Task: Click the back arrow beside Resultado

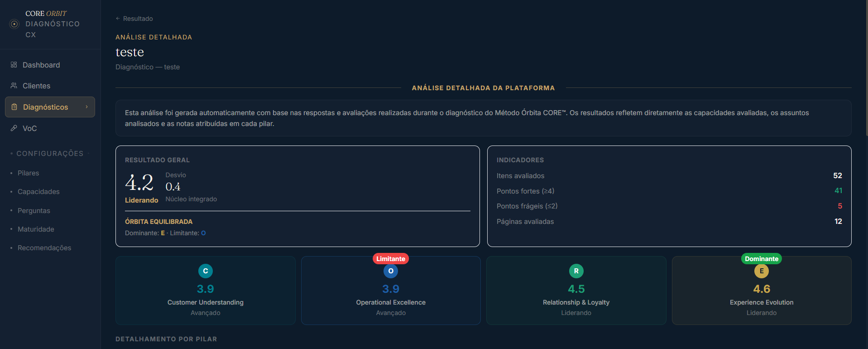Action: (x=118, y=19)
